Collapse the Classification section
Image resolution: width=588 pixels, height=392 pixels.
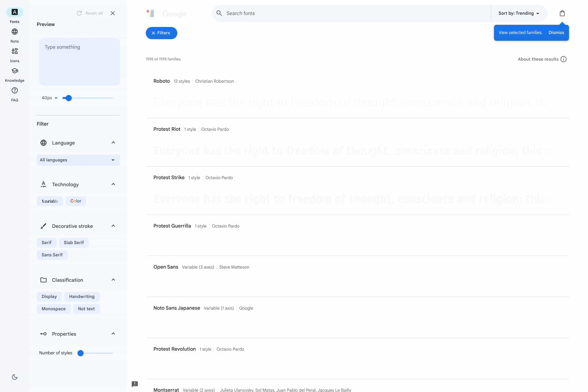pyautogui.click(x=113, y=280)
